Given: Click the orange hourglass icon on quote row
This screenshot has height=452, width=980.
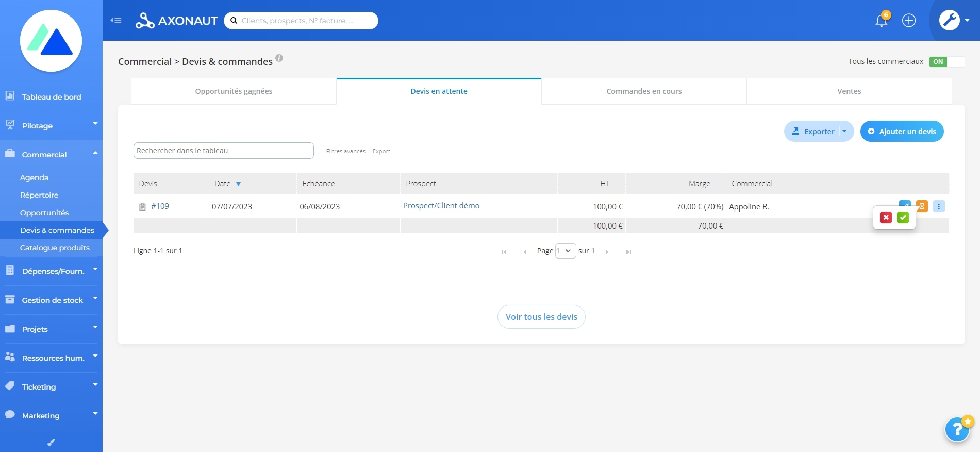Looking at the screenshot, I should click(x=922, y=206).
